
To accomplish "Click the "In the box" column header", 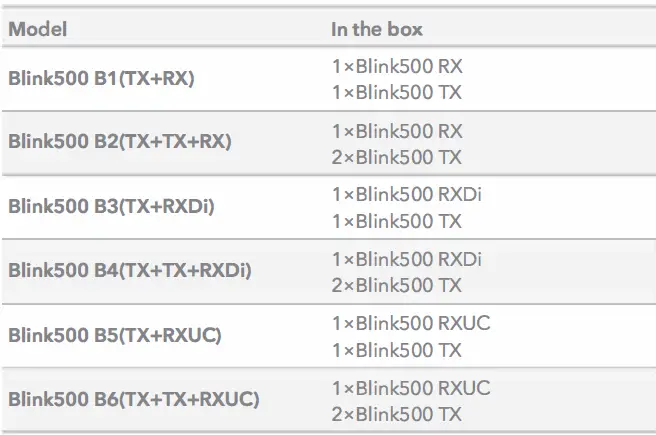I will pyautogui.click(x=377, y=29).
